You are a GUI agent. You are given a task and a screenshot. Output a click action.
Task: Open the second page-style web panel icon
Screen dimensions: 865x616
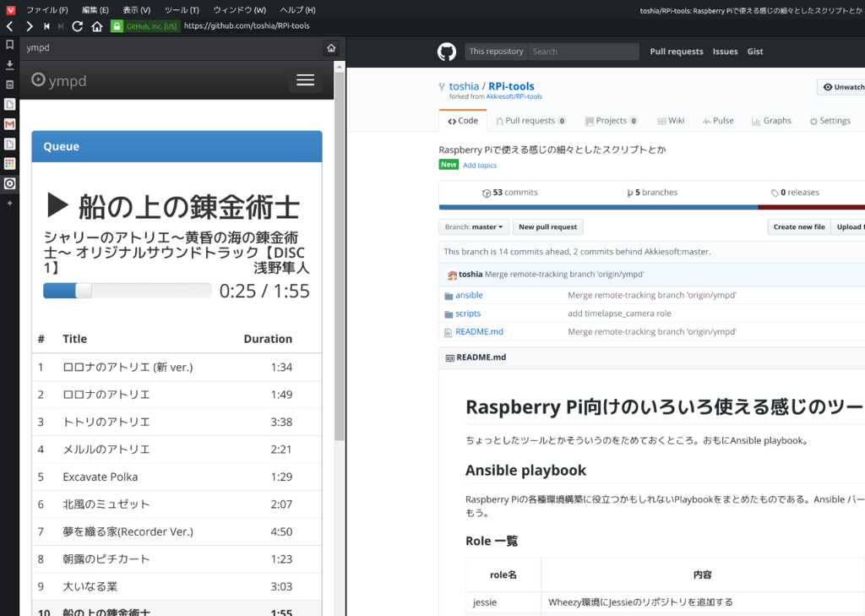point(9,144)
